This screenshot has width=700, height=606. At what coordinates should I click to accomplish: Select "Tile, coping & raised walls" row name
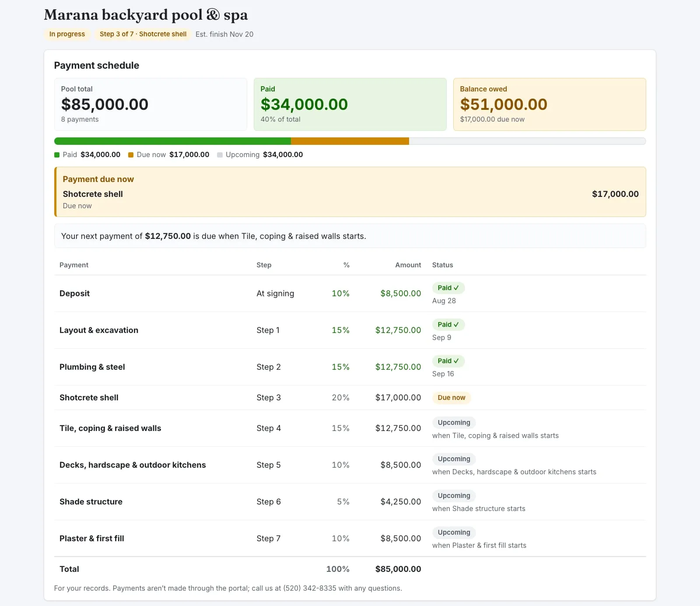pyautogui.click(x=110, y=428)
